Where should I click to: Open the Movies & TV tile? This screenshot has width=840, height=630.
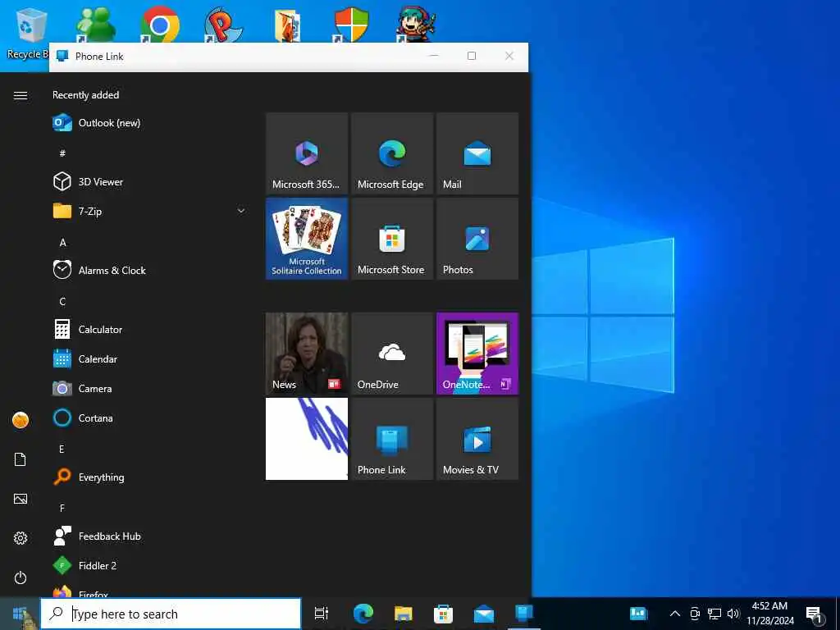[x=477, y=439]
